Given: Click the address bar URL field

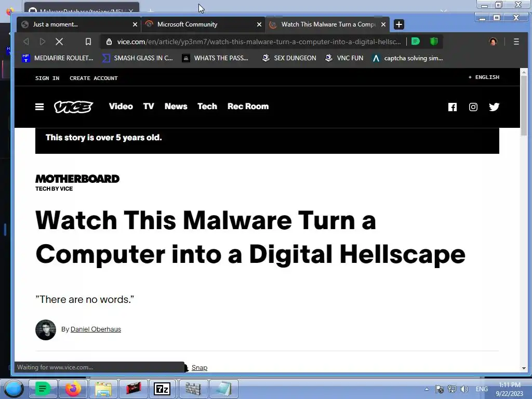Looking at the screenshot, I should click(259, 42).
